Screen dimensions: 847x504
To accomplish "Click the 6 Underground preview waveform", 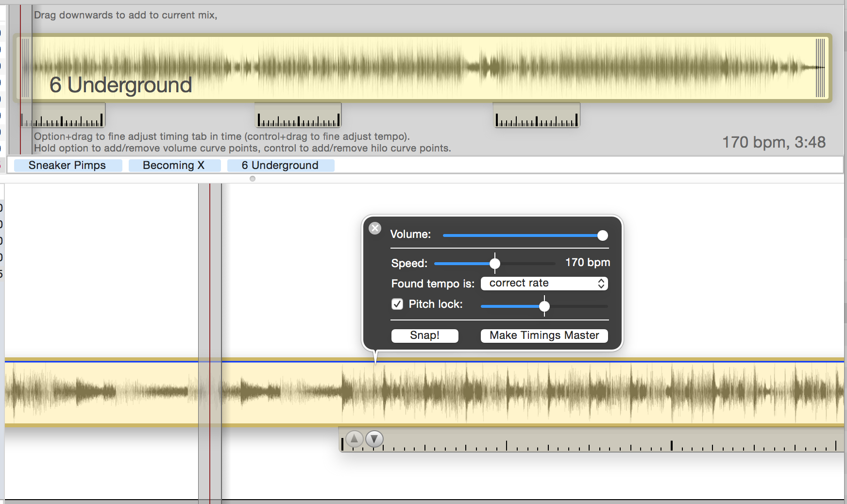I will click(x=423, y=67).
